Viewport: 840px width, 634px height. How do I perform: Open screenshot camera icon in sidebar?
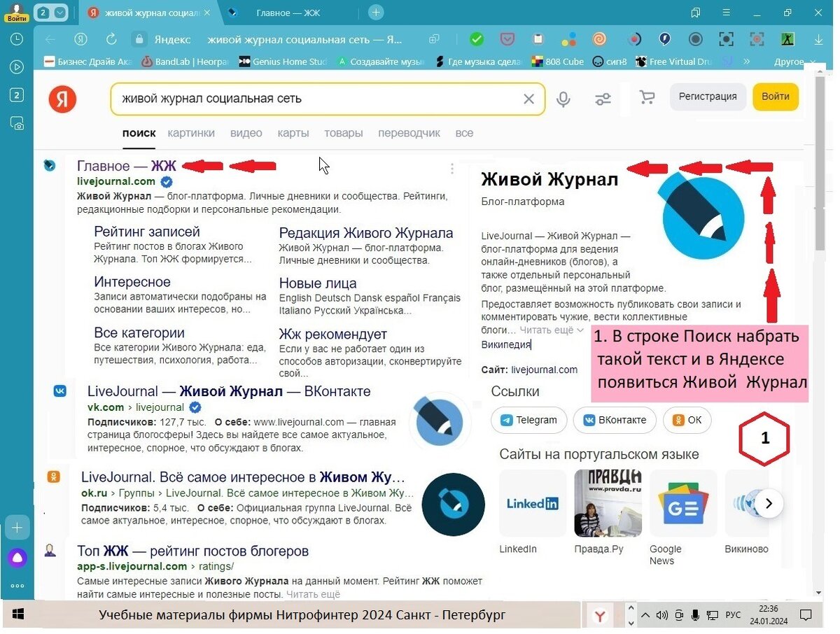(x=17, y=123)
